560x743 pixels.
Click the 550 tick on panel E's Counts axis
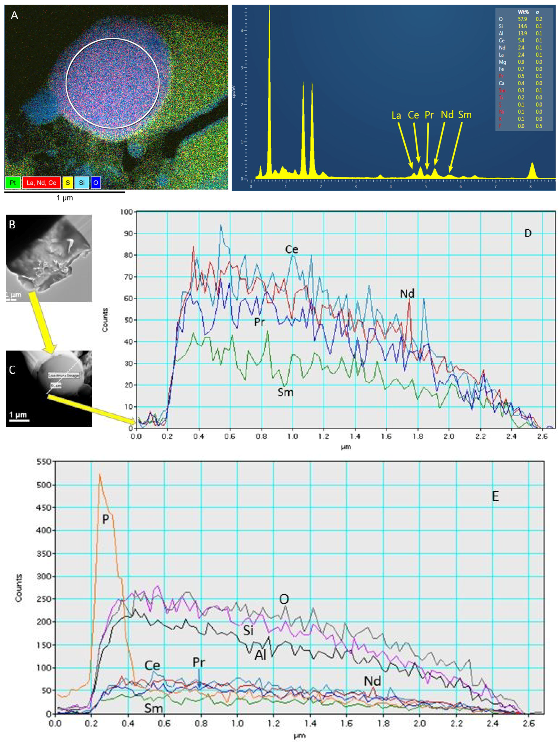44,461
